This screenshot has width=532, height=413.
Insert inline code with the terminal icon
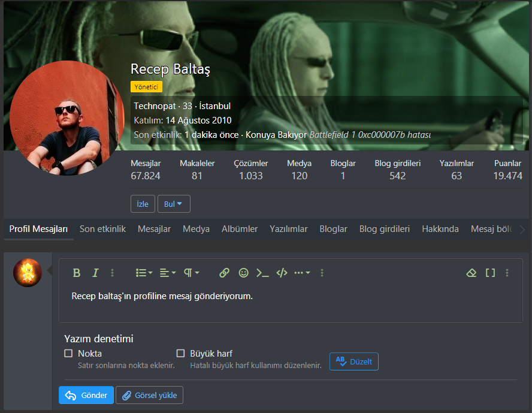click(262, 273)
